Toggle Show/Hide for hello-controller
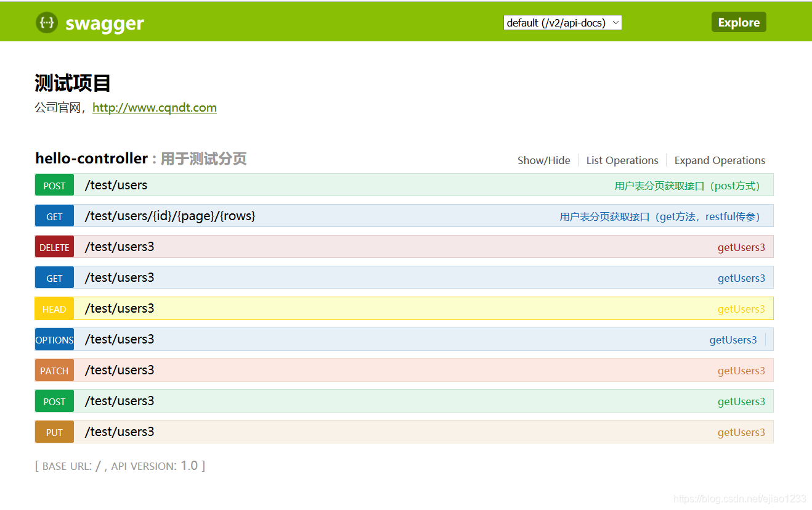The height and width of the screenshot is (510, 812). click(543, 160)
